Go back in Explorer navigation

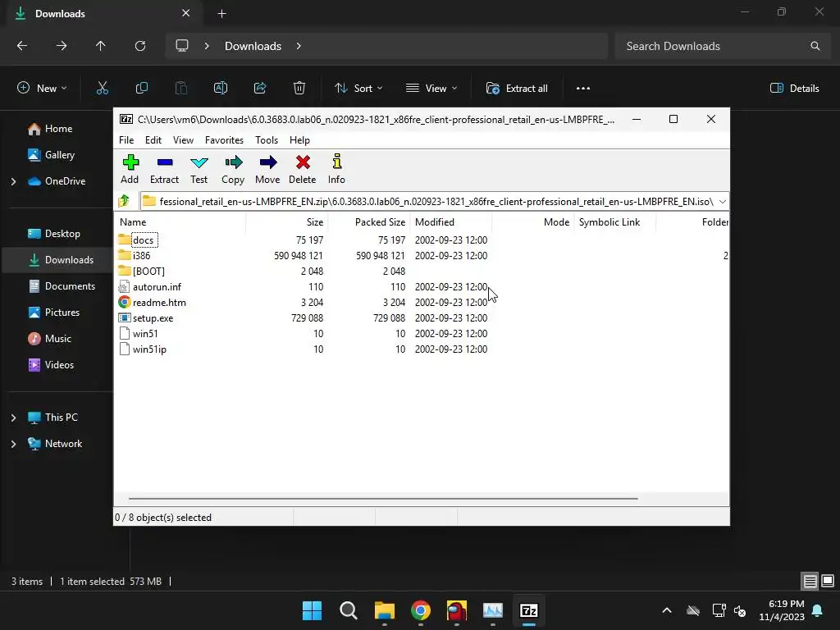point(22,46)
